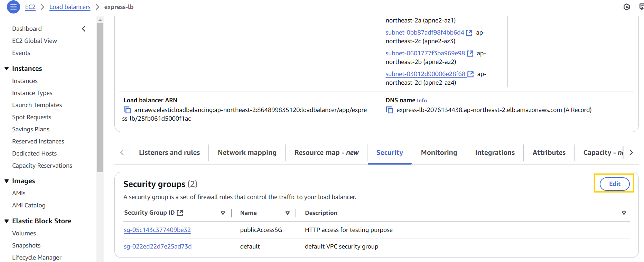Click the sidebar vertical scrollbar
Viewport: 644px width, 262px height.
pyautogui.click(x=100, y=97)
